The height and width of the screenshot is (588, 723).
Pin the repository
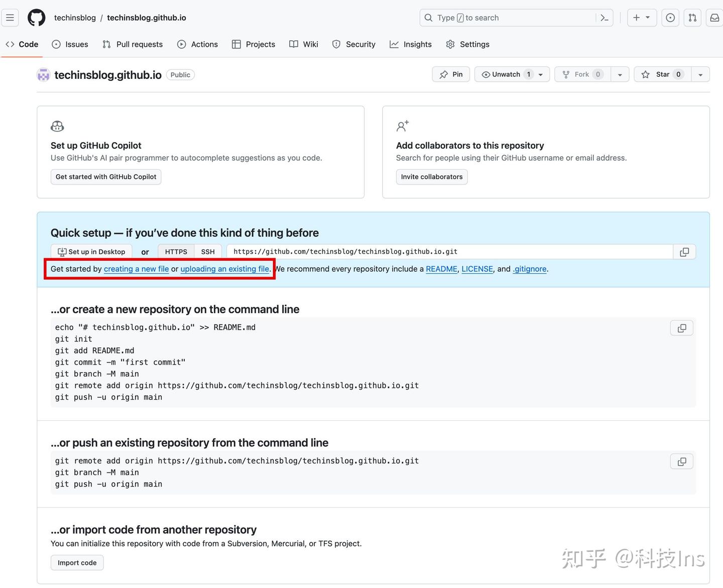[x=451, y=74]
